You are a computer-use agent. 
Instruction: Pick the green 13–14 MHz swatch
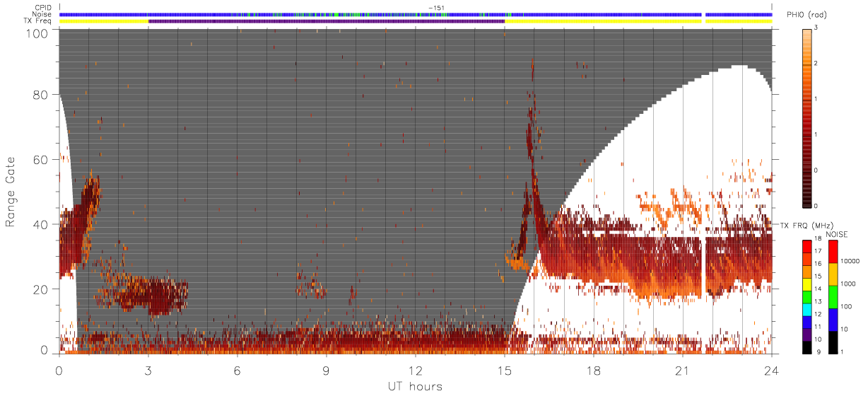pyautogui.click(x=807, y=297)
